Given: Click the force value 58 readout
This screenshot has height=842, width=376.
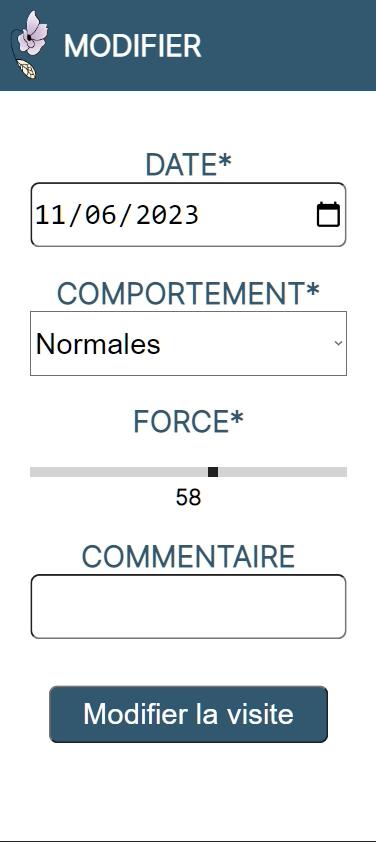Looking at the screenshot, I should 189,498.
